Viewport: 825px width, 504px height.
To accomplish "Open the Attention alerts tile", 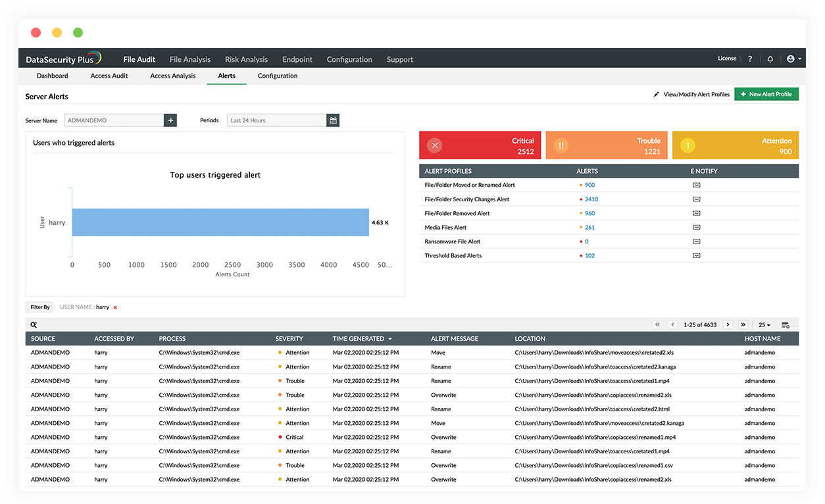I will [x=735, y=145].
